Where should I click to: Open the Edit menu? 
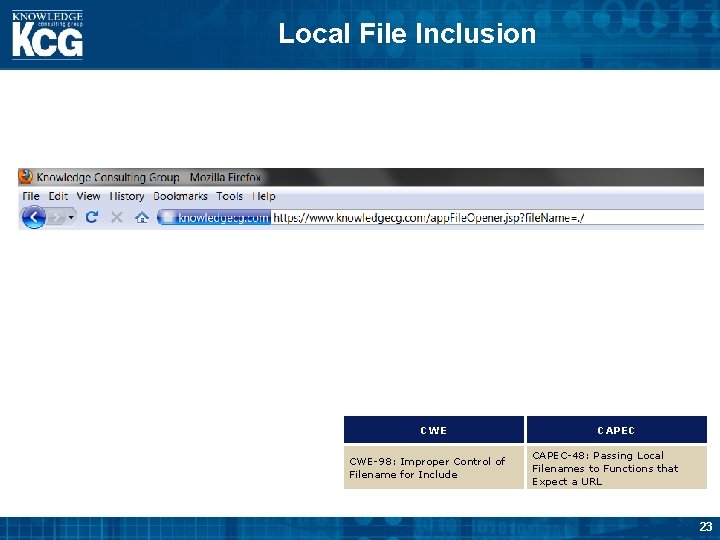coord(58,196)
